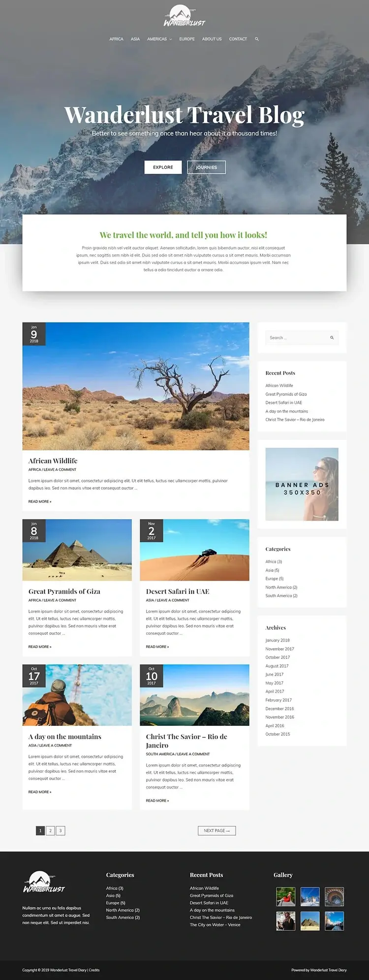Click the Next Page button
Viewport: 369px width, 980px height.
(x=216, y=831)
